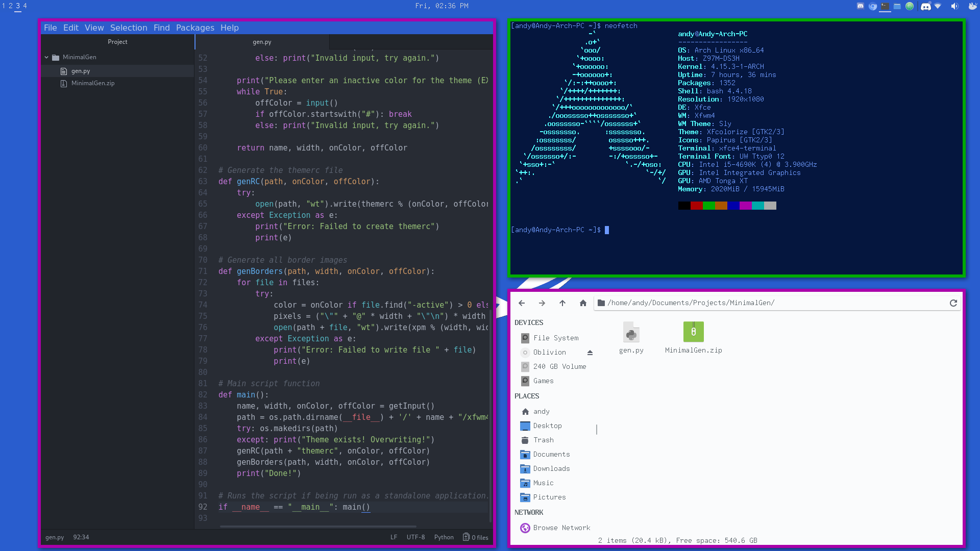Click the Project panel header
This screenshot has width=980, height=551.
click(x=117, y=42)
